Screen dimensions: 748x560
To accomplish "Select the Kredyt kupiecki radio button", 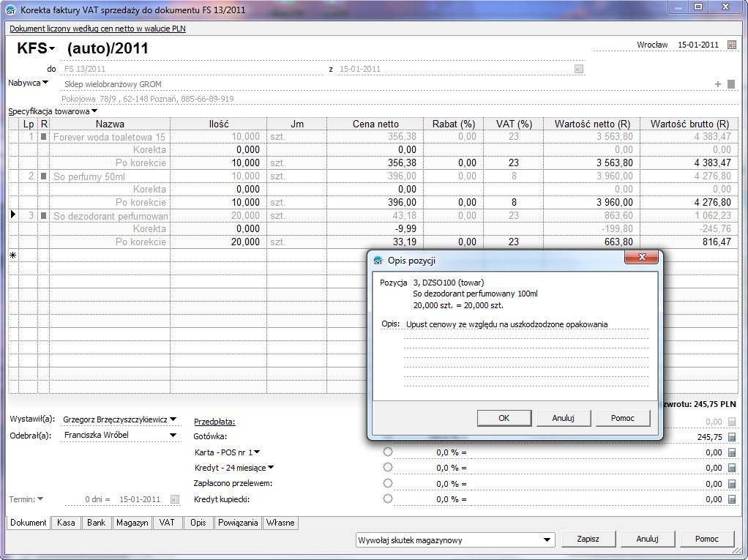I will click(x=388, y=499).
